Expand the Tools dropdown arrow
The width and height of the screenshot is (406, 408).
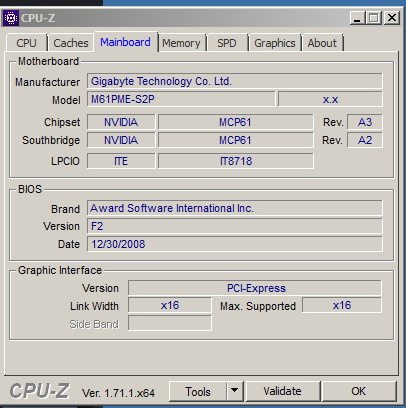[x=235, y=391]
